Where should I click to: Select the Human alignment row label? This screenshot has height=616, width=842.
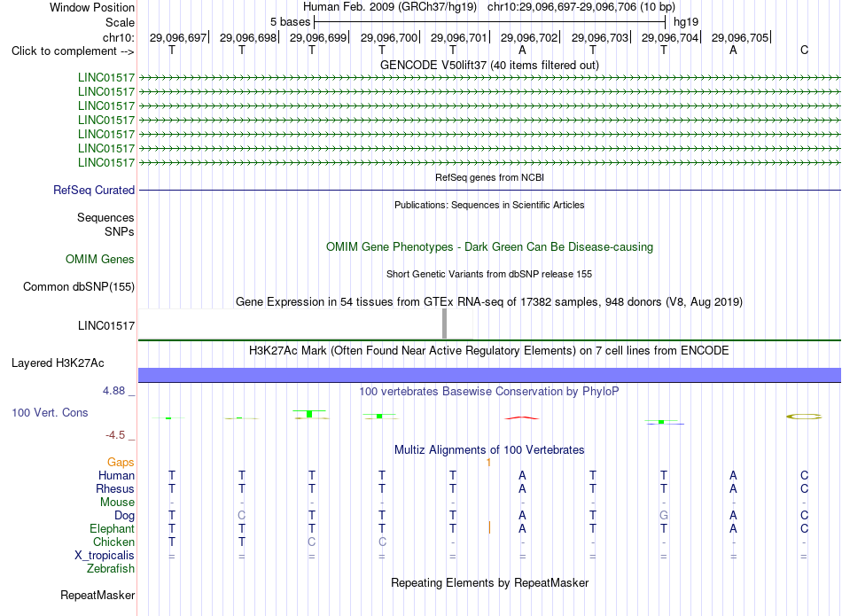tap(116, 475)
